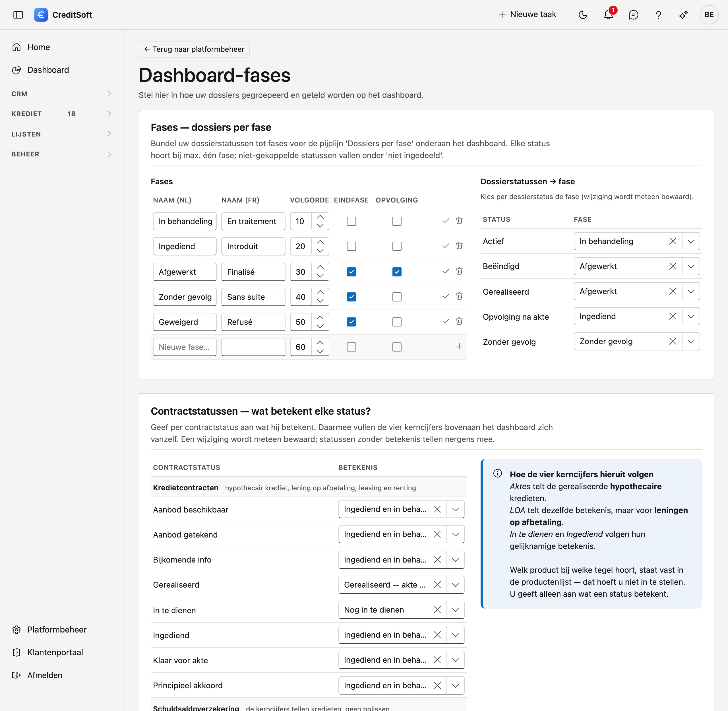Check Eindfase for Ingediend phase
The width and height of the screenshot is (728, 711).
(351, 246)
